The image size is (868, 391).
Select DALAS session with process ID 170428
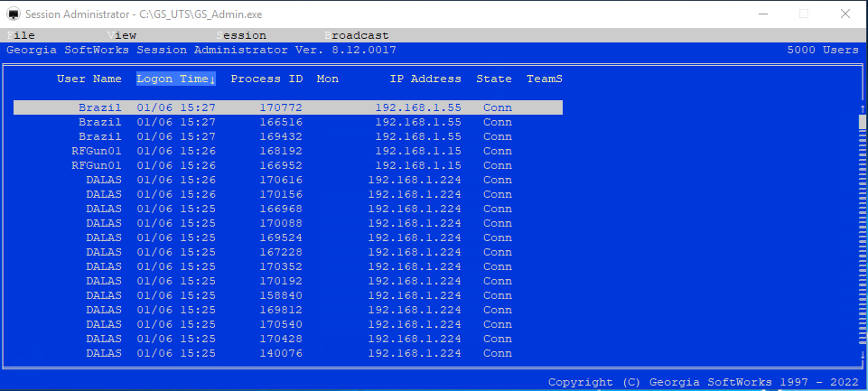[x=288, y=339]
